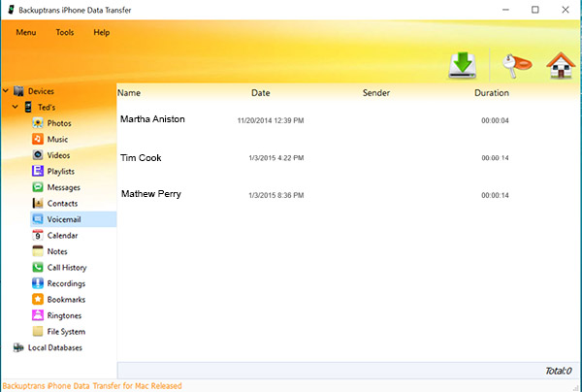
Task: Select the Tim Cook voicemail
Action: click(x=141, y=158)
